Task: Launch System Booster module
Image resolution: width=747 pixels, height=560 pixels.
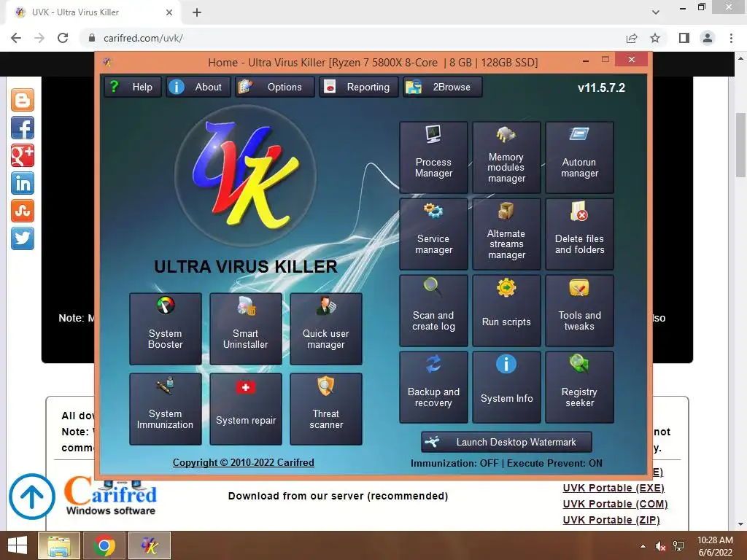Action: (166, 329)
